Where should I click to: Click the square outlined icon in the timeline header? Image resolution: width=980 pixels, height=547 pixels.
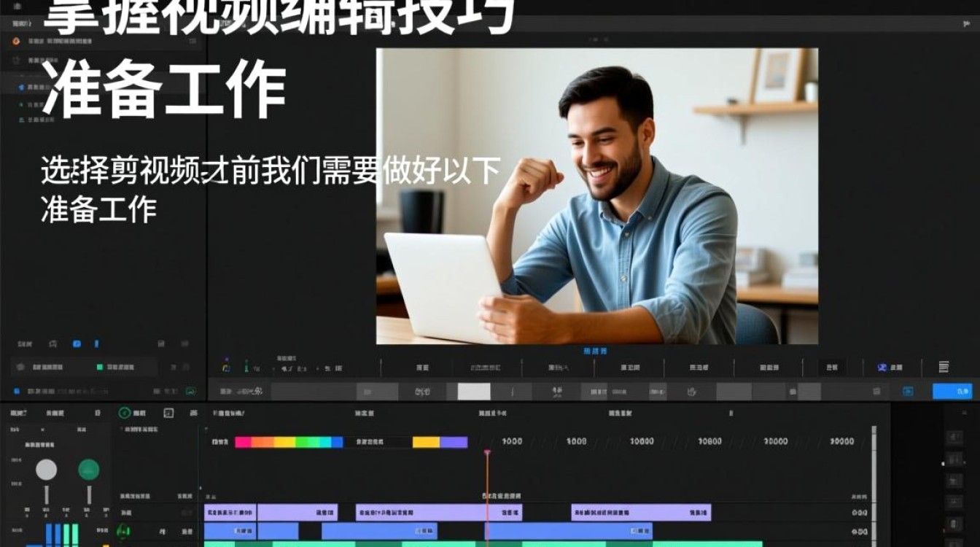168,413
